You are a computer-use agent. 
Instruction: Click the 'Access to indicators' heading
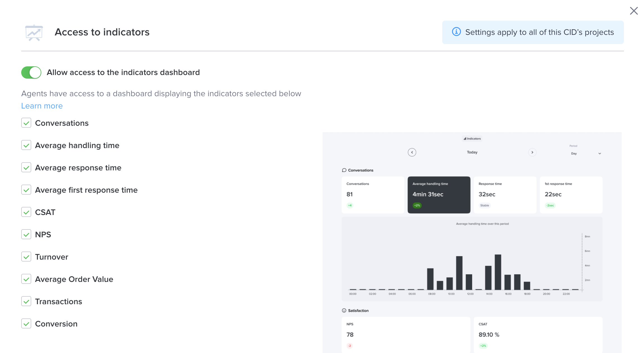tap(102, 32)
